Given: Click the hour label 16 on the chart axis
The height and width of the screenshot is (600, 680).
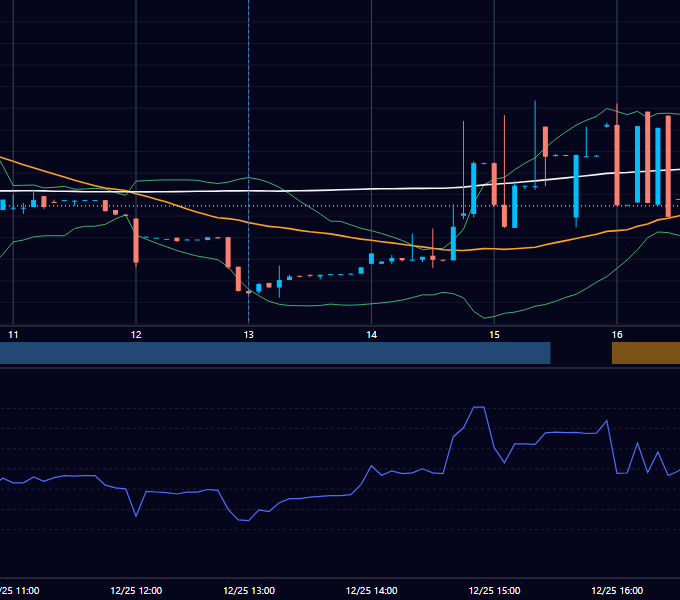Looking at the screenshot, I should pyautogui.click(x=617, y=335).
